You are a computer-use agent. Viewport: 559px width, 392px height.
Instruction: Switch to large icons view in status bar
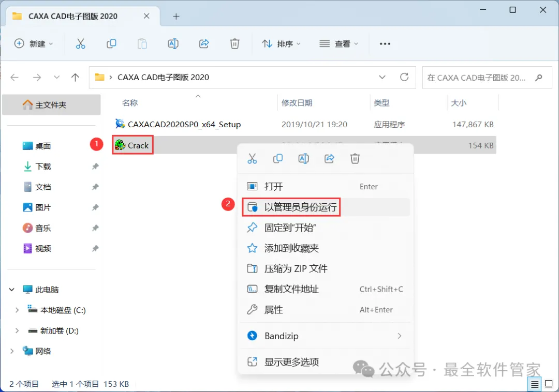pos(549,384)
